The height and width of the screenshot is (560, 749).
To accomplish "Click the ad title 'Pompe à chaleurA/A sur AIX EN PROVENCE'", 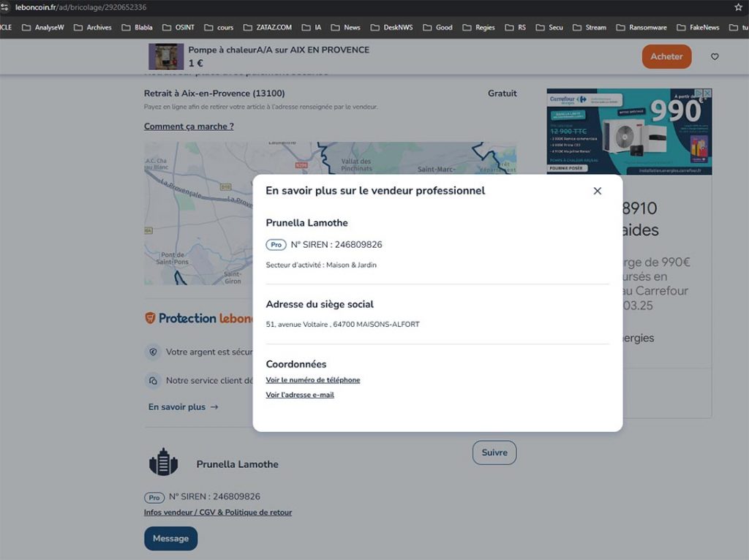I will 279,50.
